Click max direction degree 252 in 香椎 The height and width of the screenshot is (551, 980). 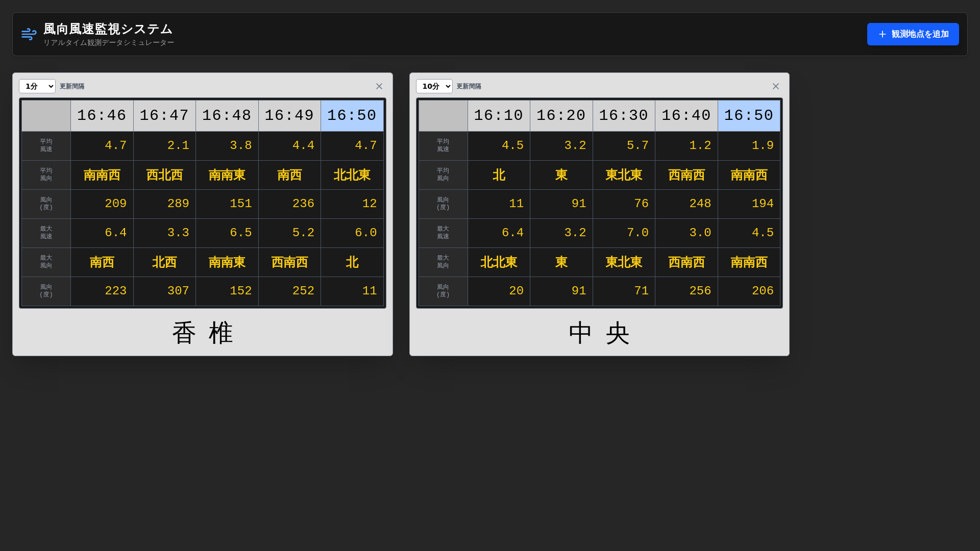[289, 291]
